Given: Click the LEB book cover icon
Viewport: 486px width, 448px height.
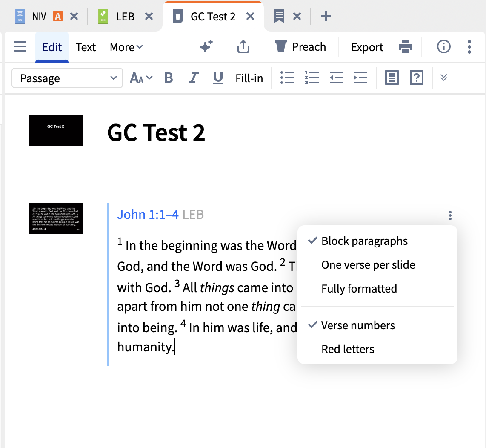Looking at the screenshot, I should (103, 16).
